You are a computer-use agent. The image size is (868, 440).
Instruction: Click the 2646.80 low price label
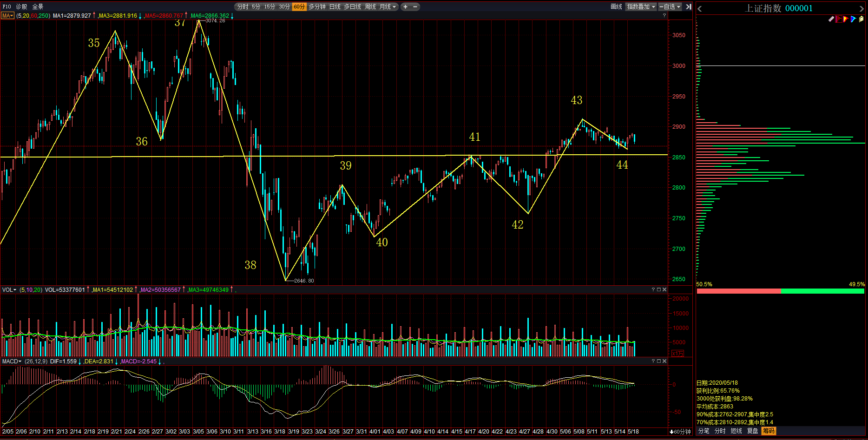[x=304, y=281]
